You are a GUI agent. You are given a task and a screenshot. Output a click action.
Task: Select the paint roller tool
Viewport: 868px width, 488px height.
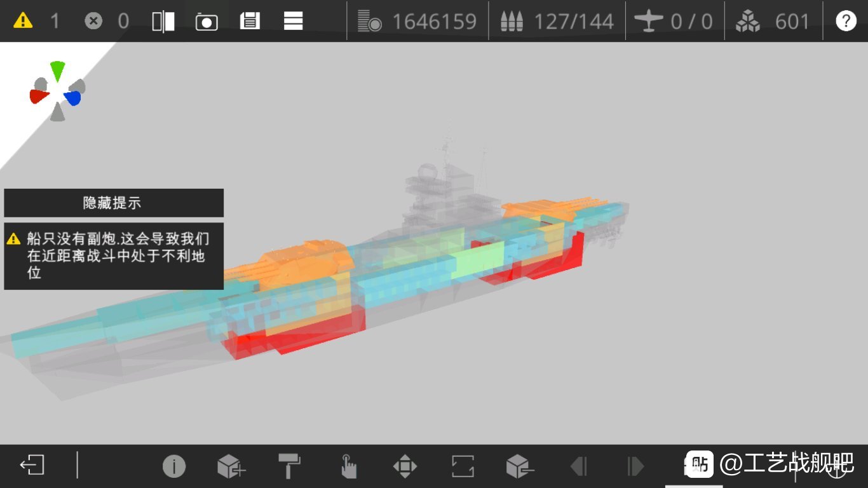coord(289,466)
